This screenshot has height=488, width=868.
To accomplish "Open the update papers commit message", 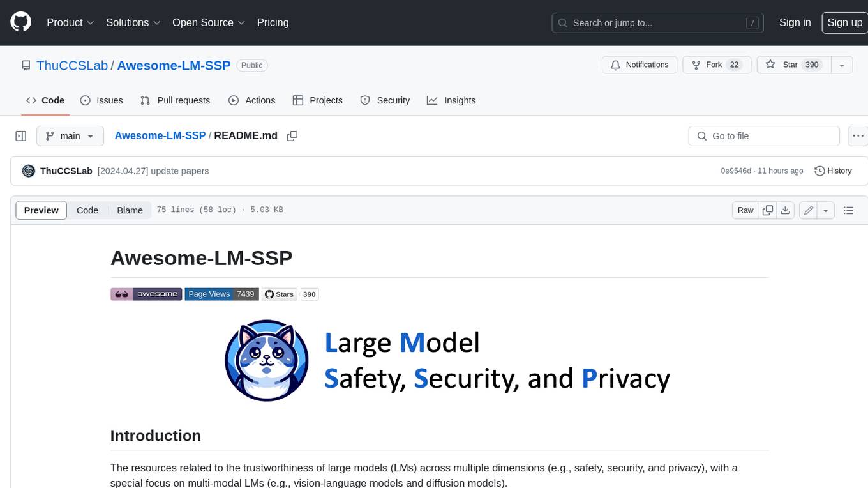I will (x=153, y=171).
